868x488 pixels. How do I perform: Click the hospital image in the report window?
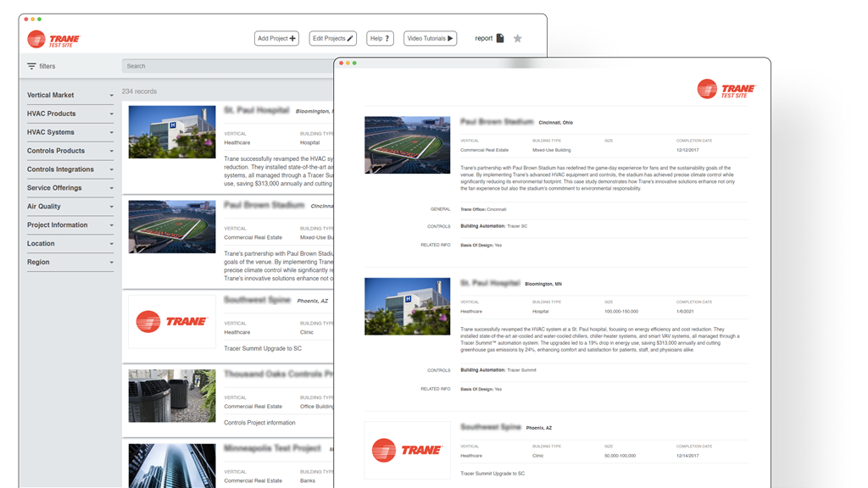pyautogui.click(x=408, y=307)
